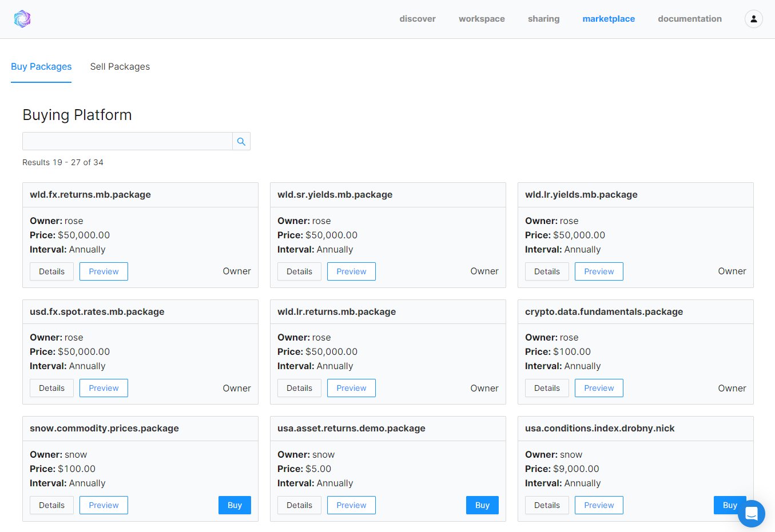Screen dimensions: 775x532
Task: Select the marketplace nav item
Action: (609, 19)
